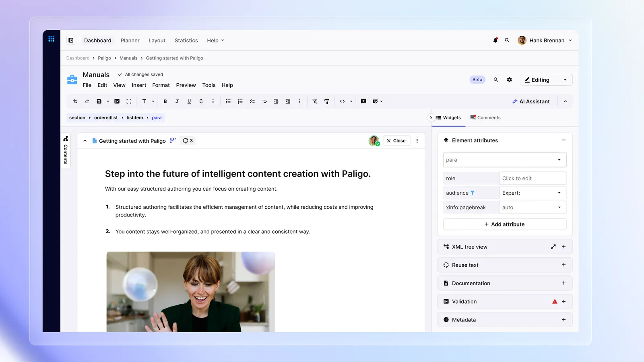Open the Tools menu

pos(209,85)
